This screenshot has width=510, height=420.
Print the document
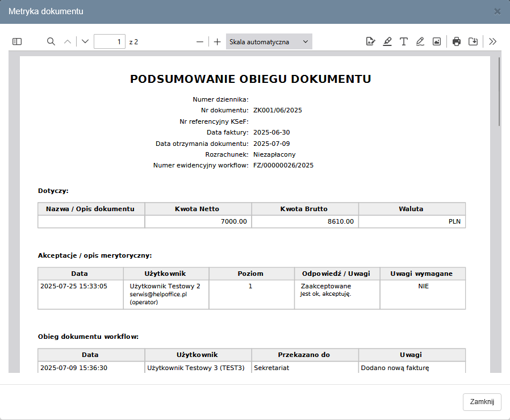point(457,41)
